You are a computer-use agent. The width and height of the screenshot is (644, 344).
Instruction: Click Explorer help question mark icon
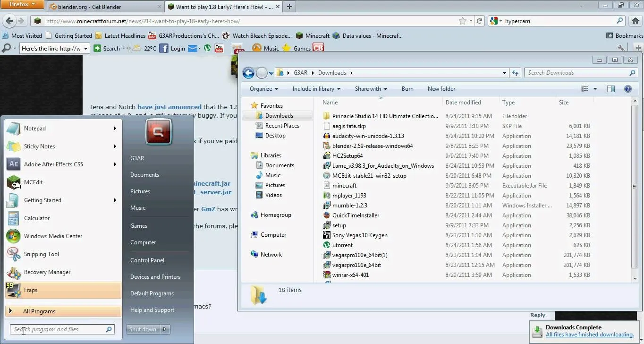coord(627,89)
